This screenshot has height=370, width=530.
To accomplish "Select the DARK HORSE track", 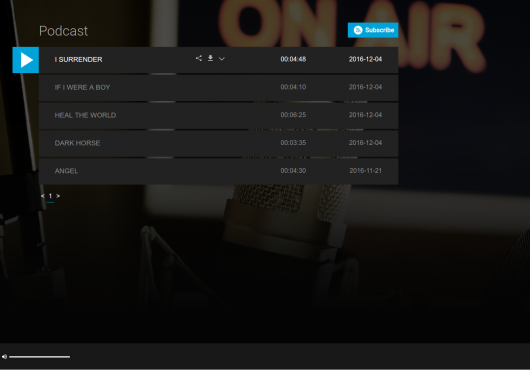I will (218, 143).
